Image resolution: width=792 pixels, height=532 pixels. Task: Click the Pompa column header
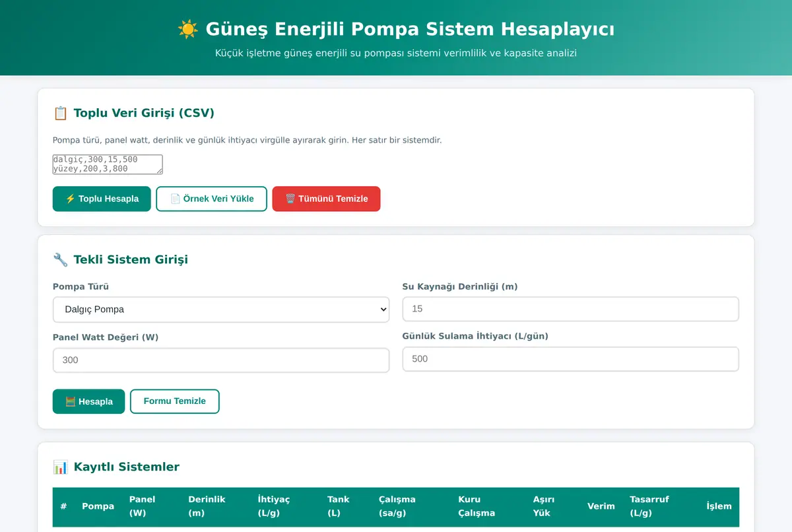(98, 506)
